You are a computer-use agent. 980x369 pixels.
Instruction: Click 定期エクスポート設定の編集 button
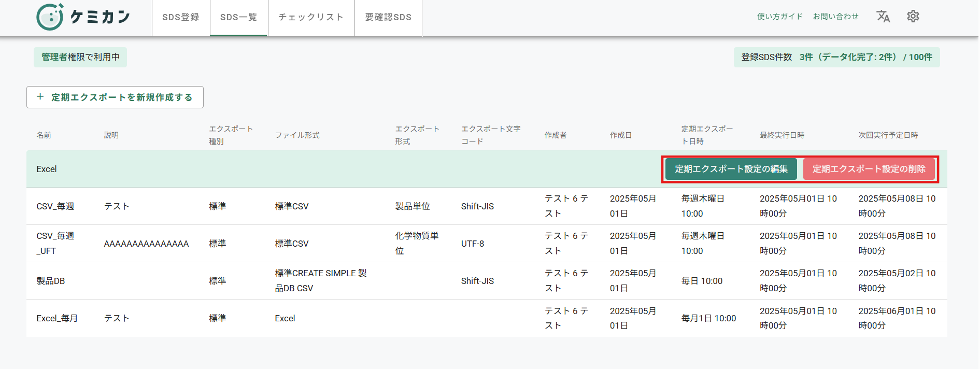tap(731, 169)
